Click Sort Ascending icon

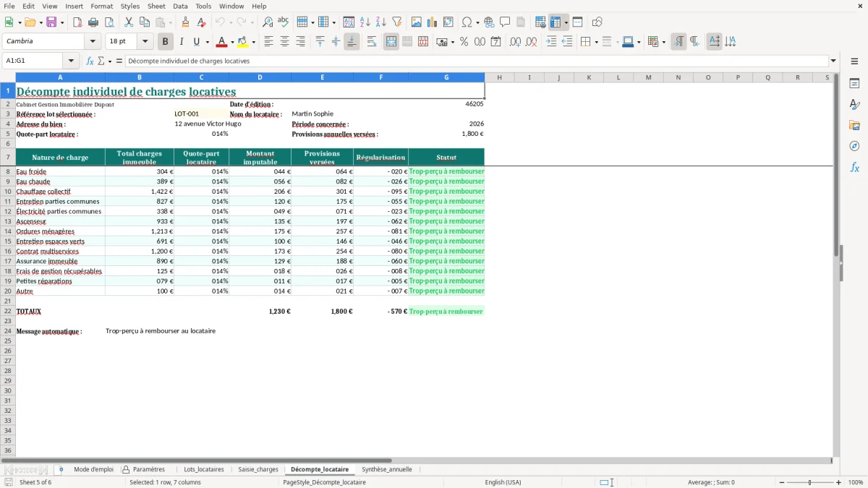click(365, 22)
